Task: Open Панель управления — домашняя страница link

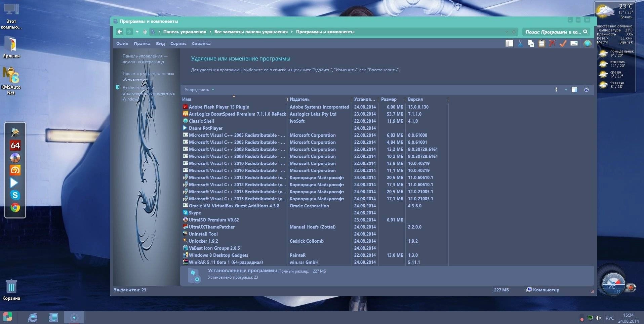Action: [145, 59]
